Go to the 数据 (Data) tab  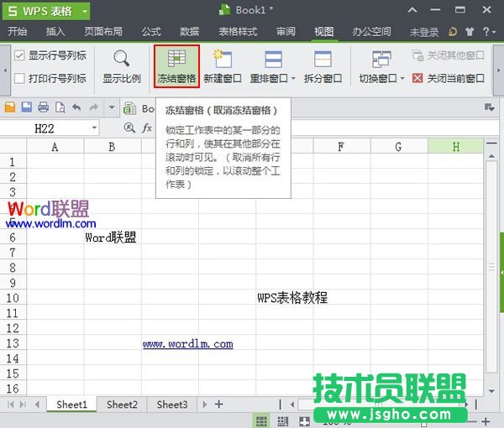189,31
